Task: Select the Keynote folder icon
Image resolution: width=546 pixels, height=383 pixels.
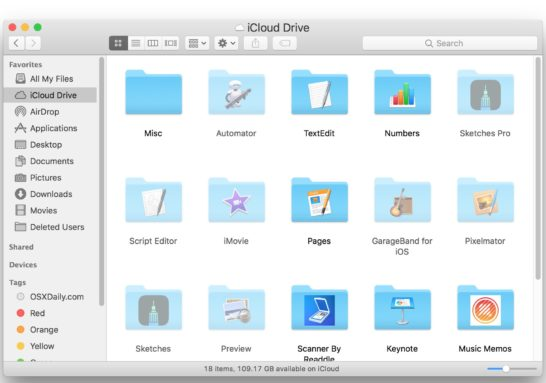Action: tap(402, 308)
